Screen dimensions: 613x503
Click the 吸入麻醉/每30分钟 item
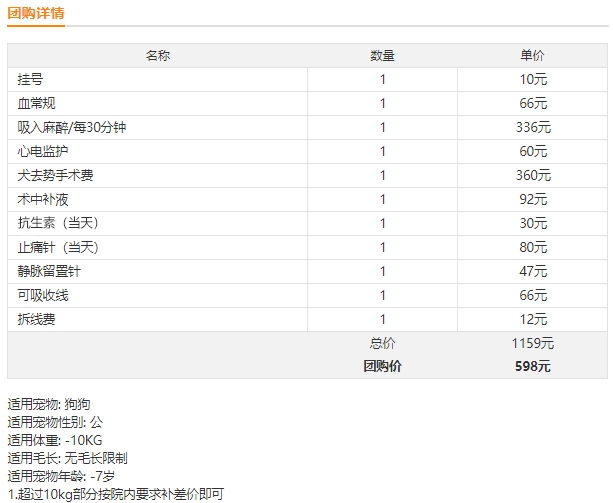tap(72, 127)
